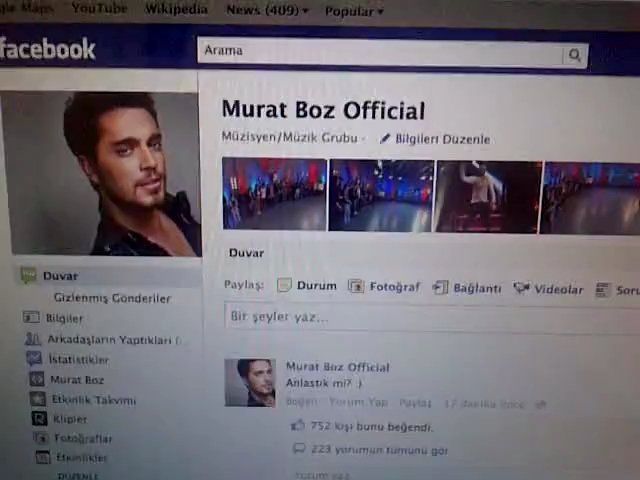Click the Arkadaşların Yaptıkları people icon
640x480 pixels.
tap(33, 338)
